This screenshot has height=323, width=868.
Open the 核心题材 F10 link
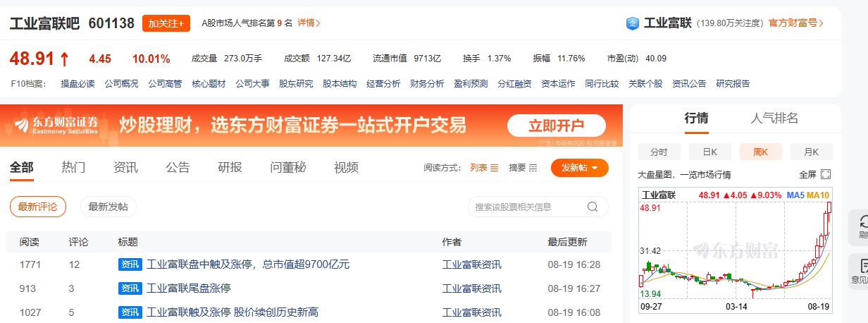(x=209, y=84)
